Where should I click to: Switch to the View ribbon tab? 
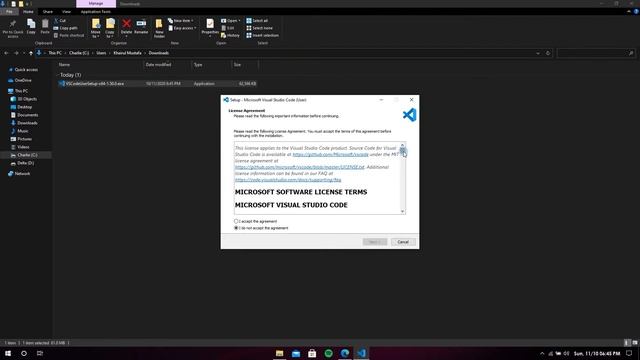[x=66, y=12]
